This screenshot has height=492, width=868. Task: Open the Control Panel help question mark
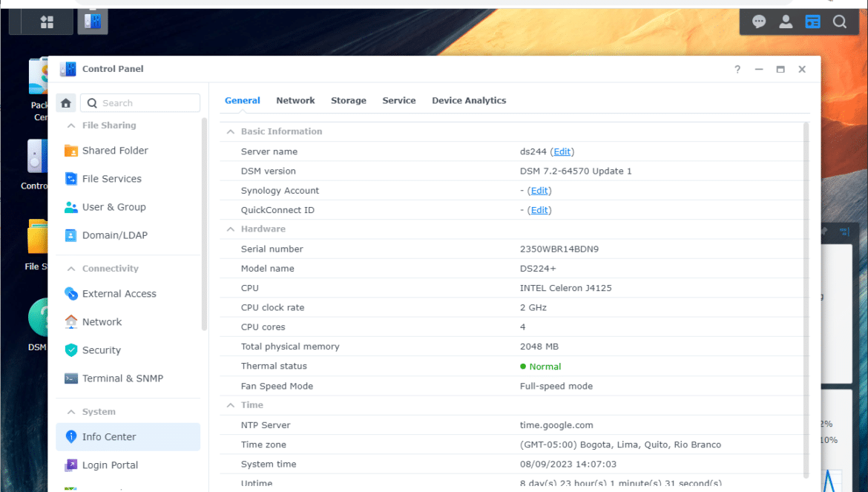pos(737,69)
